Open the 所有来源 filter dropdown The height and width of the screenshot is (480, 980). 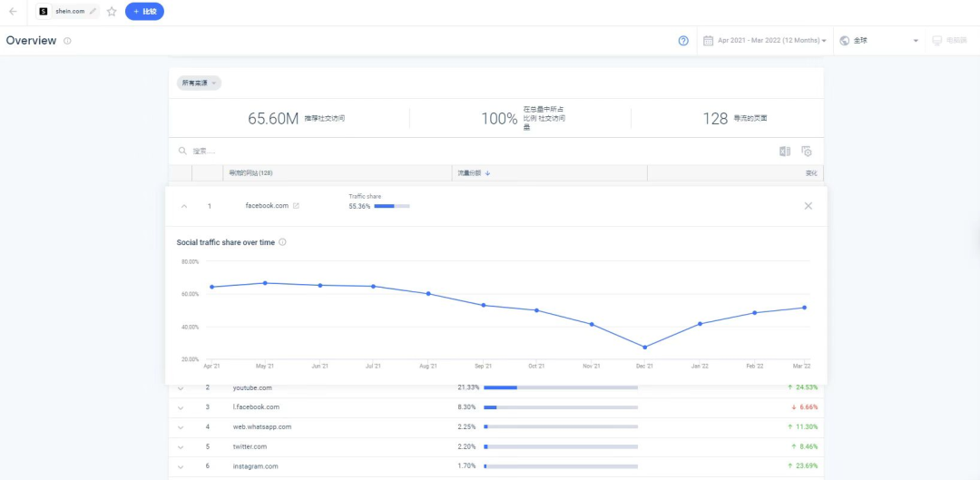(199, 83)
